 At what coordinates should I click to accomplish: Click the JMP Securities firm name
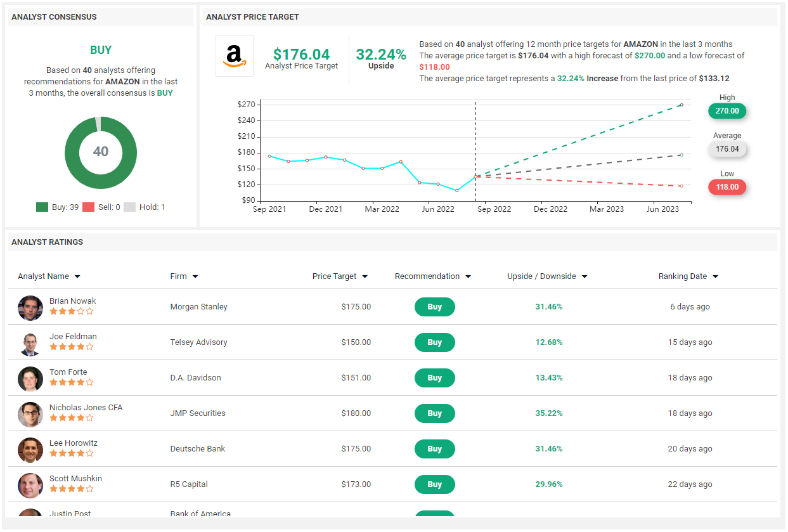tap(198, 413)
